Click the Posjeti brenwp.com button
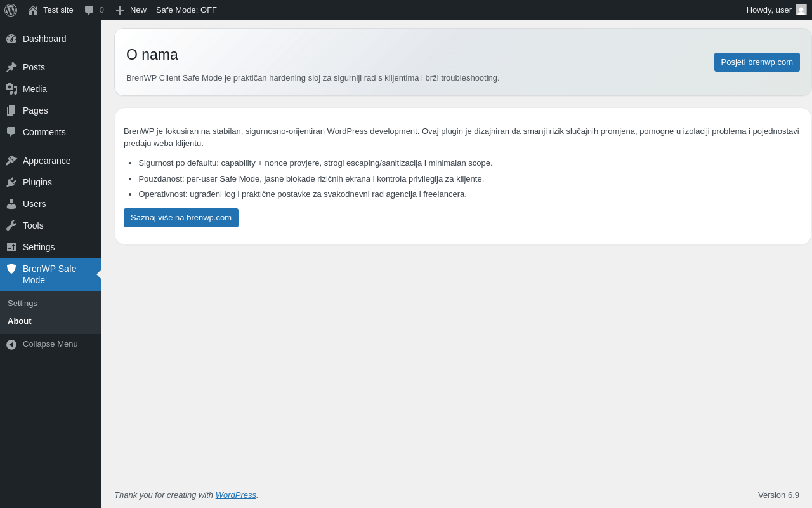 (x=757, y=62)
